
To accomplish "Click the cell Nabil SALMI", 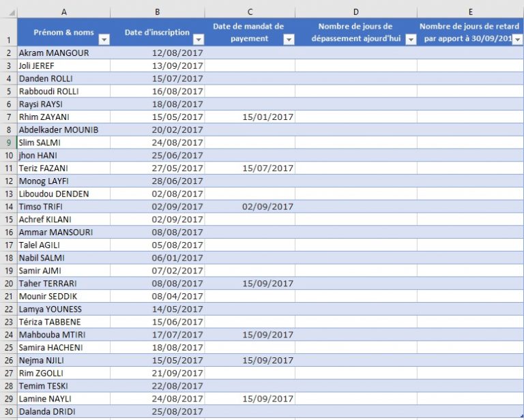I will (x=64, y=258).
